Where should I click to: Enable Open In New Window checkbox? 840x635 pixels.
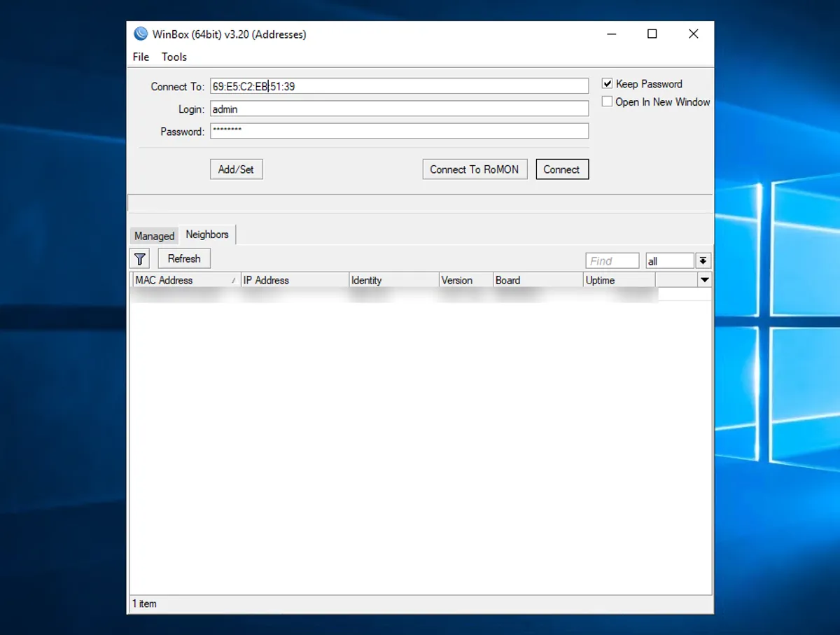tap(607, 102)
